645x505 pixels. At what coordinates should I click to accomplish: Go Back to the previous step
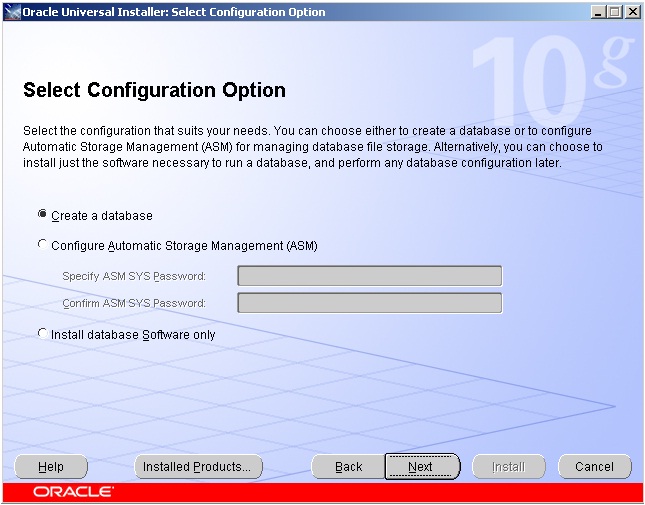point(348,466)
